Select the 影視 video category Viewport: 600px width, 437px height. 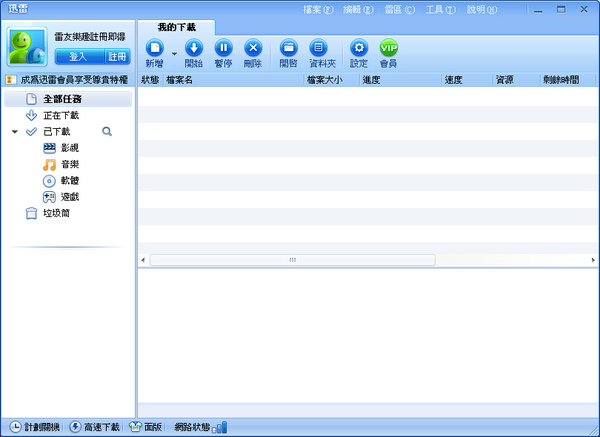tap(70, 148)
